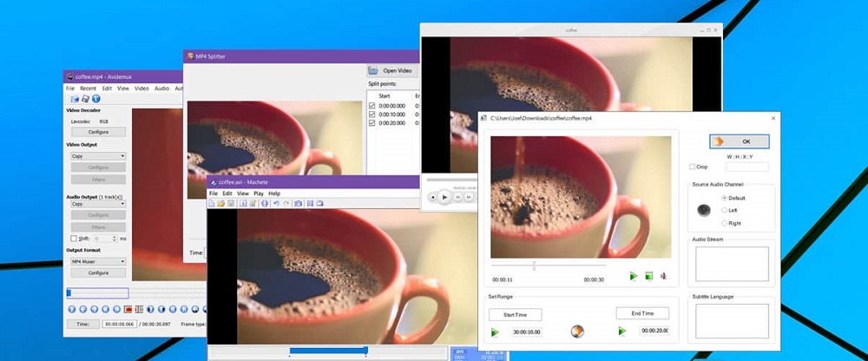The image size is (868, 361).
Task: Open Video Output Copy dropdown in Avidemux
Action: (x=98, y=156)
